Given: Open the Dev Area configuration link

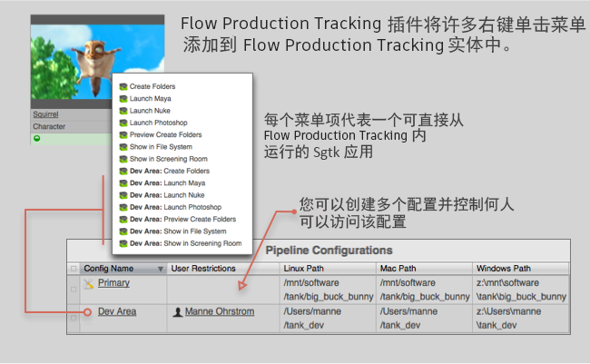Looking at the screenshot, I should [x=117, y=311].
